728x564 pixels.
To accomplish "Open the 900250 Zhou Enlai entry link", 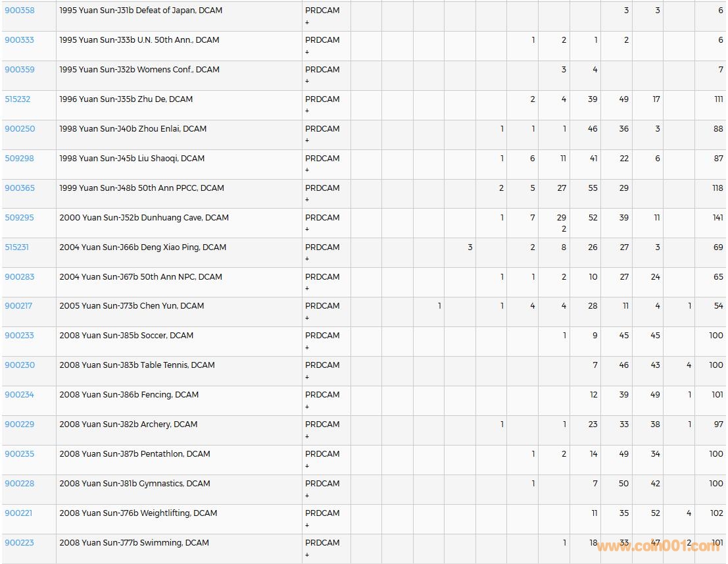I will [x=20, y=129].
